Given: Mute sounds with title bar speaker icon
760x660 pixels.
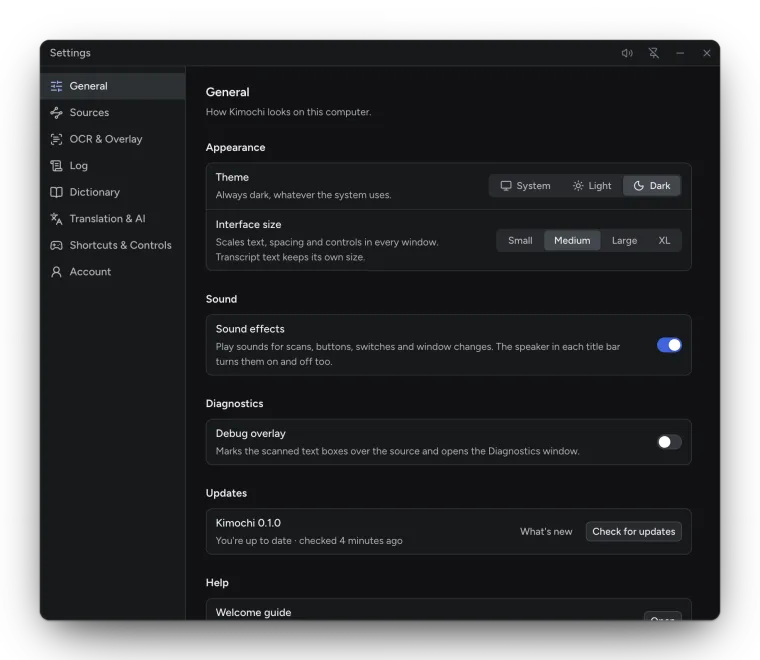Looking at the screenshot, I should [x=627, y=53].
